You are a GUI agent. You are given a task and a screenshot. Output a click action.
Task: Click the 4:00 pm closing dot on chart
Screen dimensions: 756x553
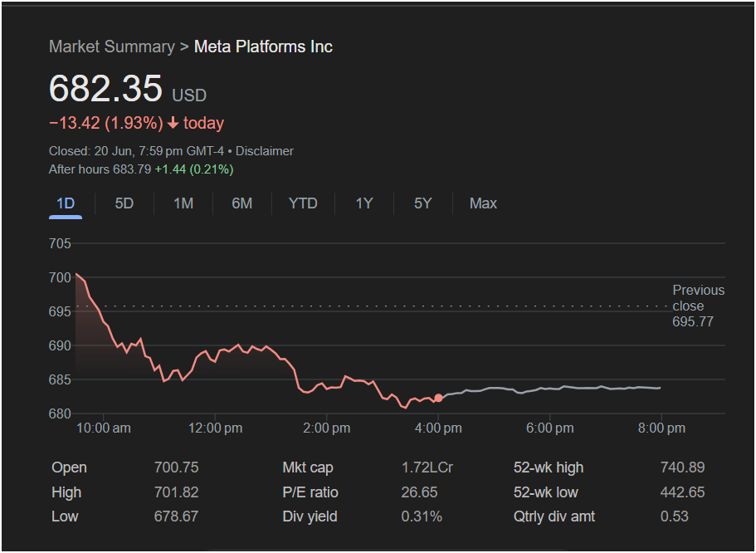click(438, 398)
